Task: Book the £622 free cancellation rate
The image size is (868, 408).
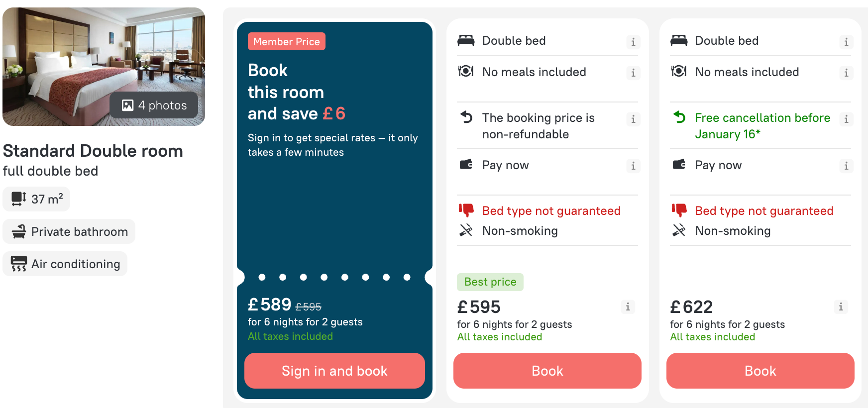Action: [760, 371]
